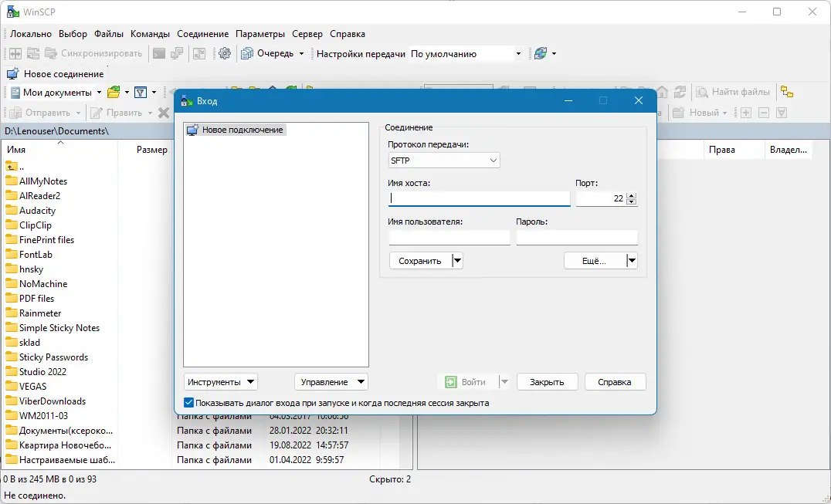
Task: Increase the Порт value with the stepper
Action: (632, 194)
